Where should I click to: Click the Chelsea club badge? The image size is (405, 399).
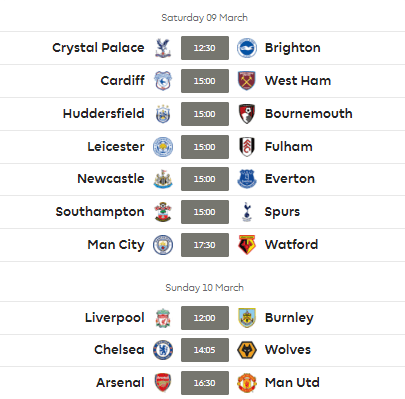(163, 350)
